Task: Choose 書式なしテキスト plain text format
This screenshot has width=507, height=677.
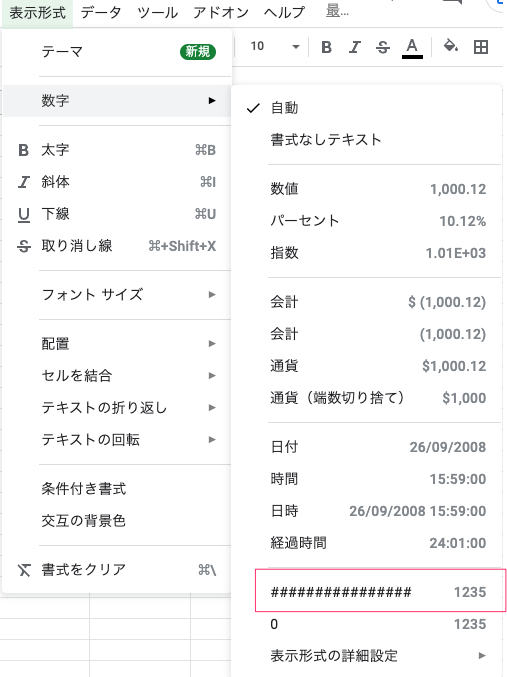Action: click(x=367, y=139)
